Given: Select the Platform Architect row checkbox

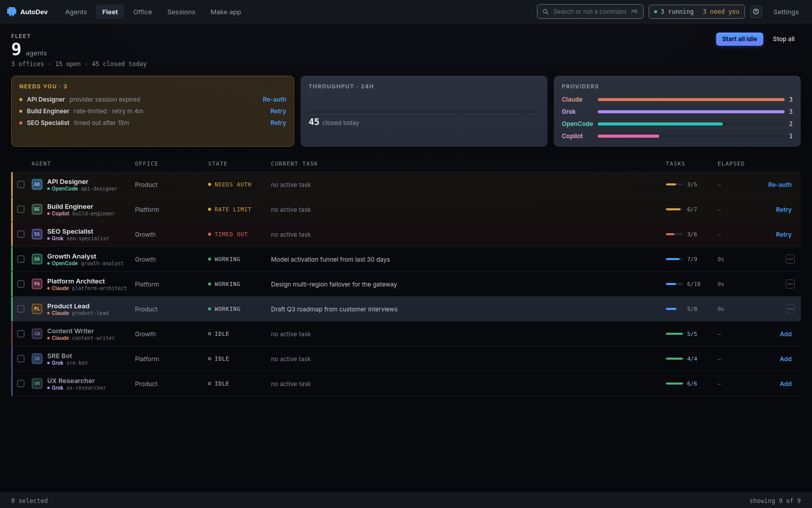Looking at the screenshot, I should [x=21, y=284].
